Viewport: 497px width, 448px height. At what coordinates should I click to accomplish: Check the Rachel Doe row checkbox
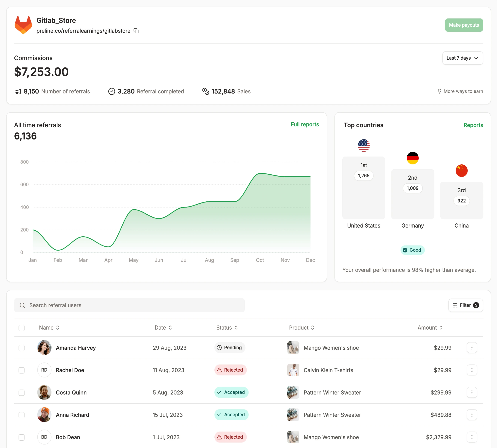pyautogui.click(x=22, y=370)
